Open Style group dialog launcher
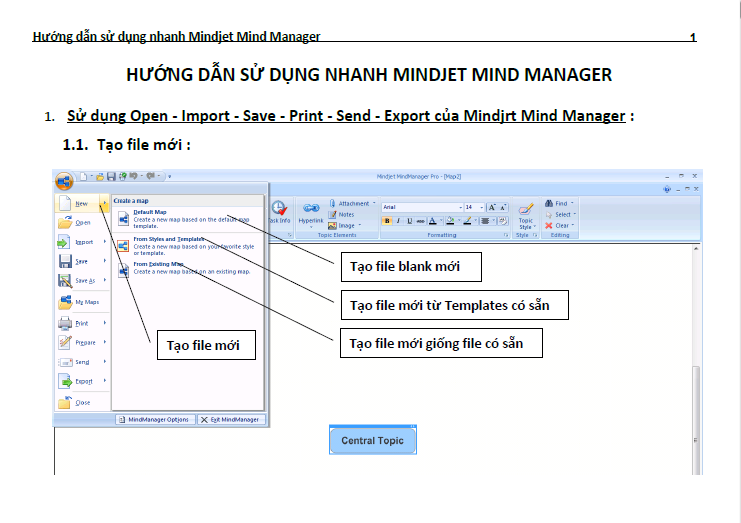Viewport: 741px width, 523px height. (535, 235)
